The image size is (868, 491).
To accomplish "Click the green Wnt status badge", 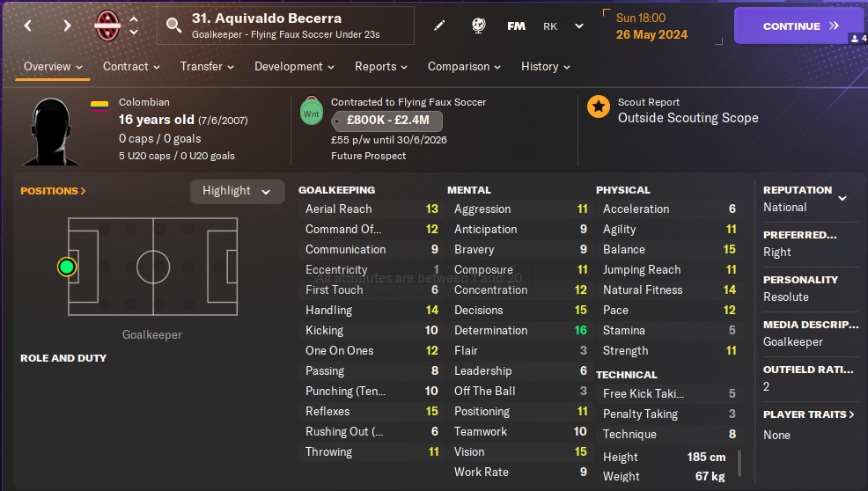I will (312, 114).
